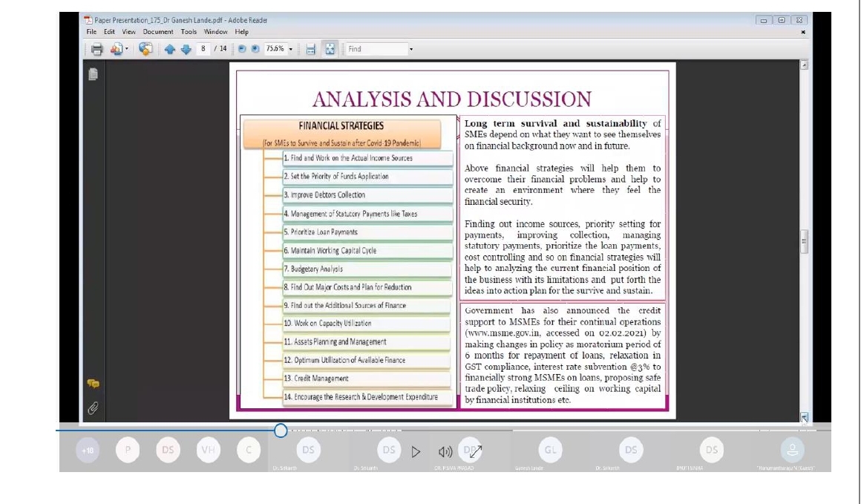Open the Document menu
864x504 pixels.
click(x=158, y=32)
